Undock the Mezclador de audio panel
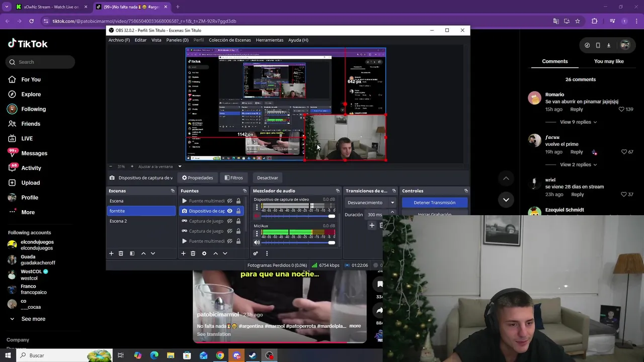This screenshot has width=644, height=362. pyautogui.click(x=338, y=191)
